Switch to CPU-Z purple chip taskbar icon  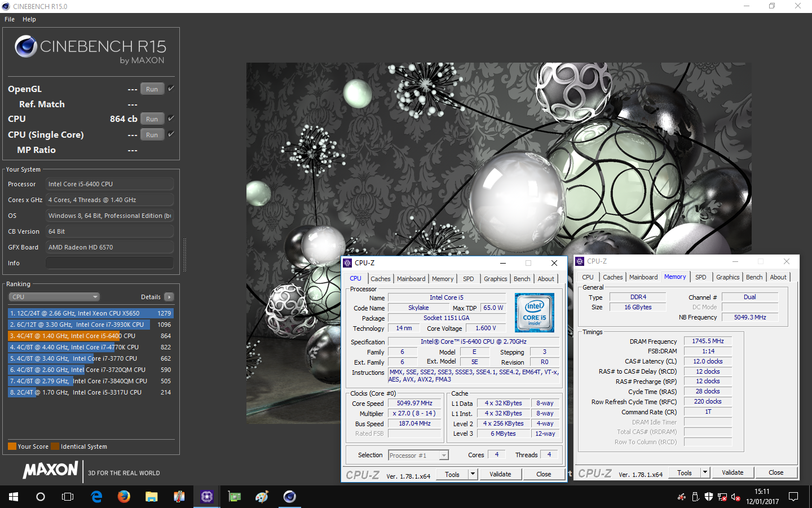(207, 497)
